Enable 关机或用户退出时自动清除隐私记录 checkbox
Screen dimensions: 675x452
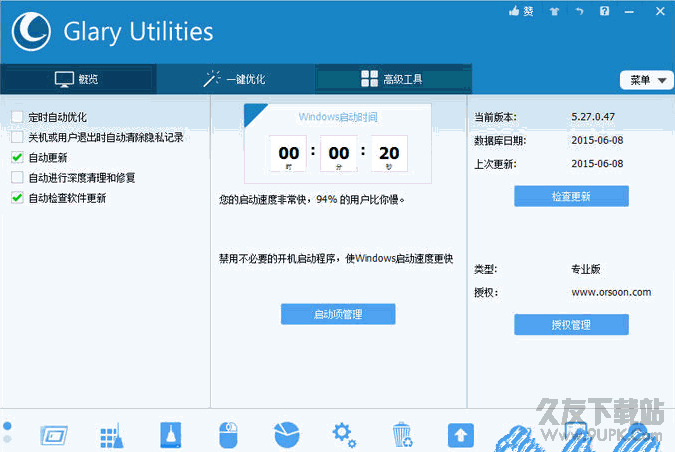[x=17, y=137]
